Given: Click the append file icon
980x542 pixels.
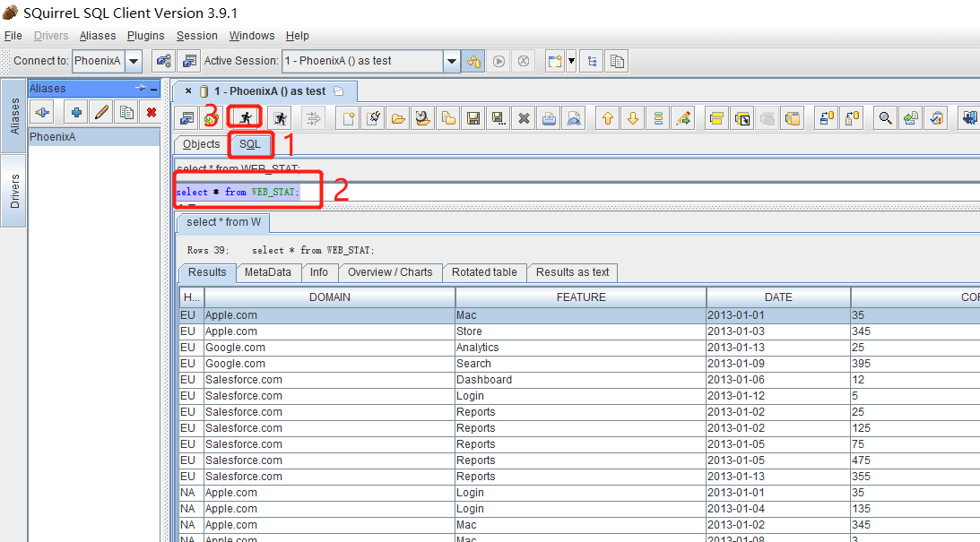Looking at the screenshot, I should click(448, 118).
